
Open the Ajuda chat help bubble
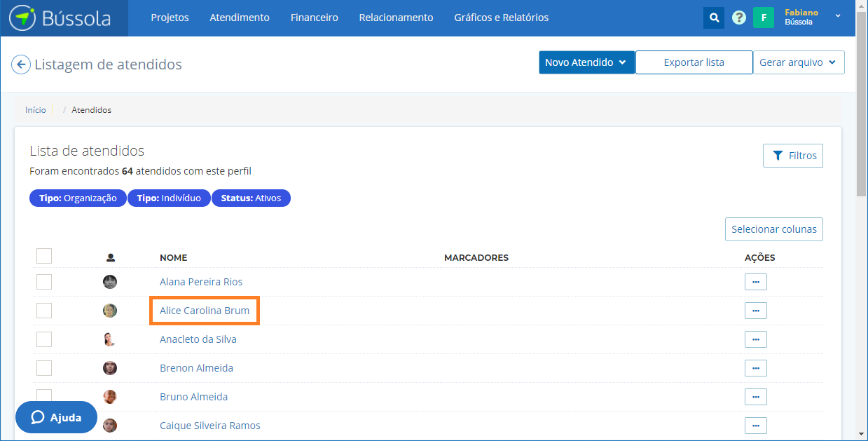point(56,417)
